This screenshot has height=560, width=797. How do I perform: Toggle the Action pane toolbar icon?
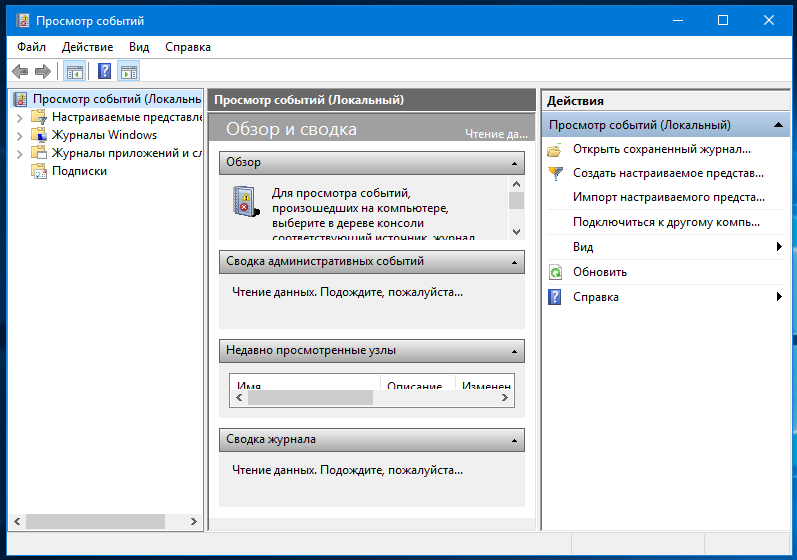pos(128,71)
